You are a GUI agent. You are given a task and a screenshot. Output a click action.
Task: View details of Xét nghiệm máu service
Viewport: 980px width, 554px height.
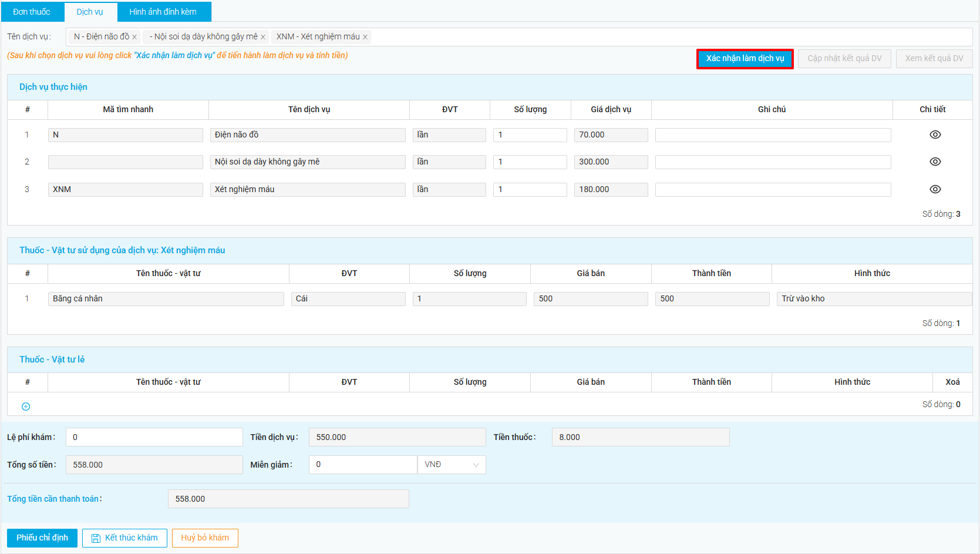point(935,189)
